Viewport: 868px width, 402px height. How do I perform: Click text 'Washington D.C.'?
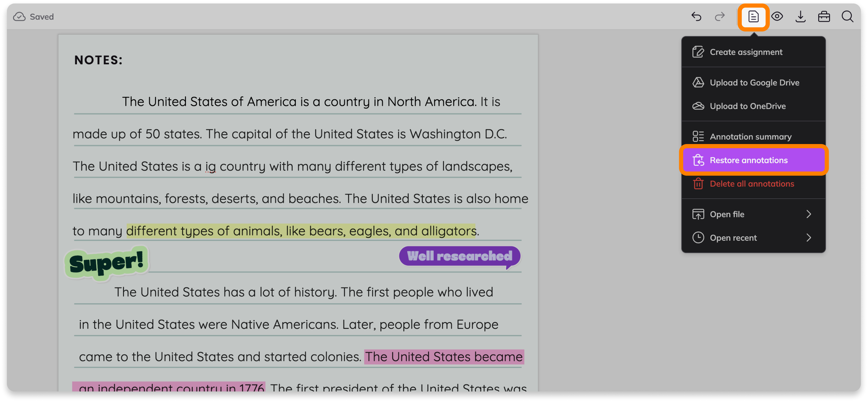click(458, 134)
